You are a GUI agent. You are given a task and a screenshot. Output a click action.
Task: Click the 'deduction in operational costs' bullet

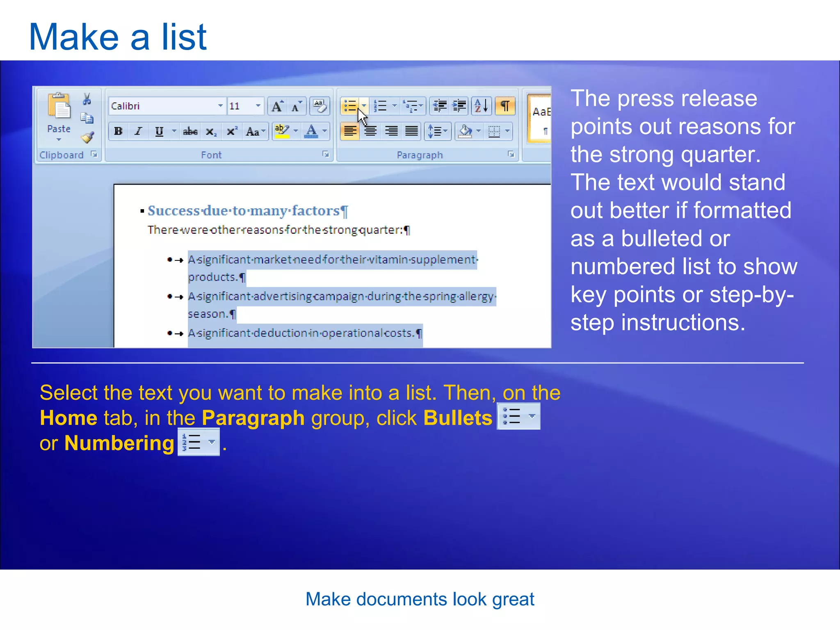(x=305, y=333)
